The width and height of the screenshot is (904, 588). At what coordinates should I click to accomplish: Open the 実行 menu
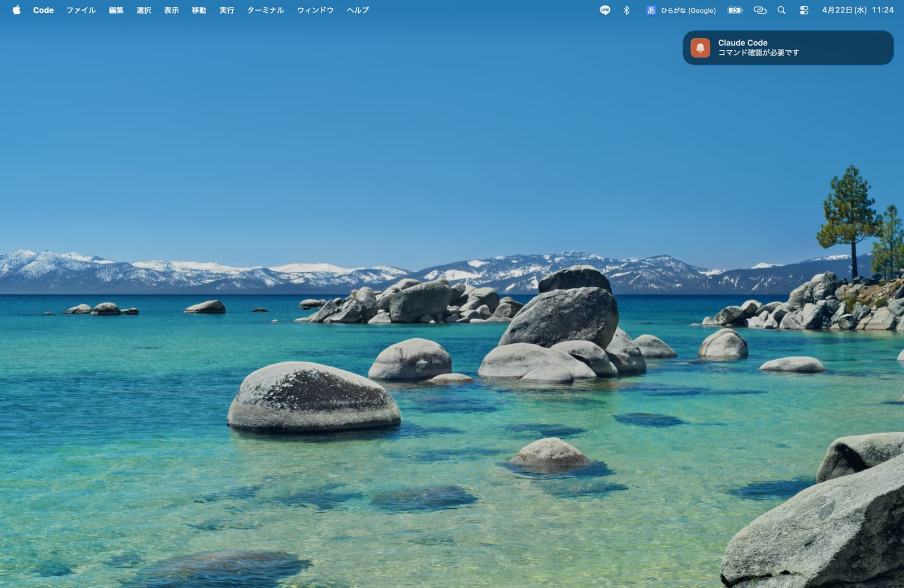(x=226, y=10)
